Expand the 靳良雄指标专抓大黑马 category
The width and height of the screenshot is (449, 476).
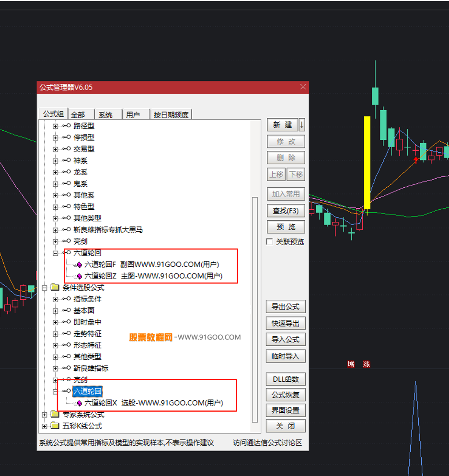coord(56,230)
